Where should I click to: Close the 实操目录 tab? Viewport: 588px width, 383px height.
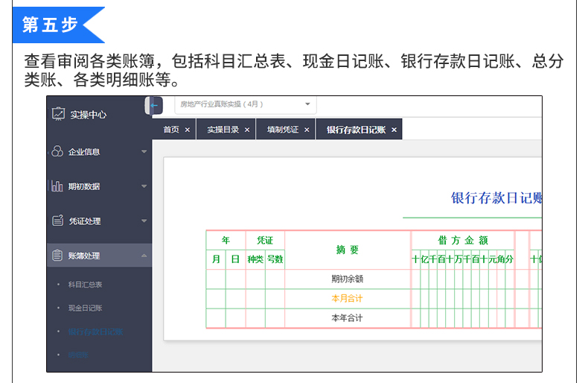point(247,130)
